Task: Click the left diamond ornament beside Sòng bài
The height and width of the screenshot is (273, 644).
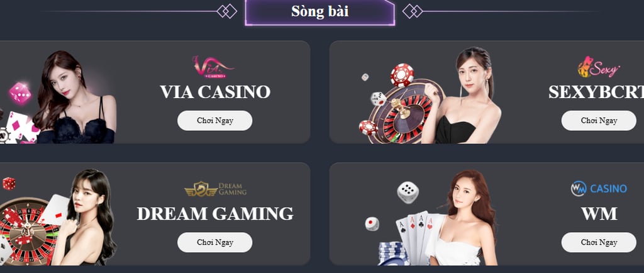Action: tap(226, 11)
